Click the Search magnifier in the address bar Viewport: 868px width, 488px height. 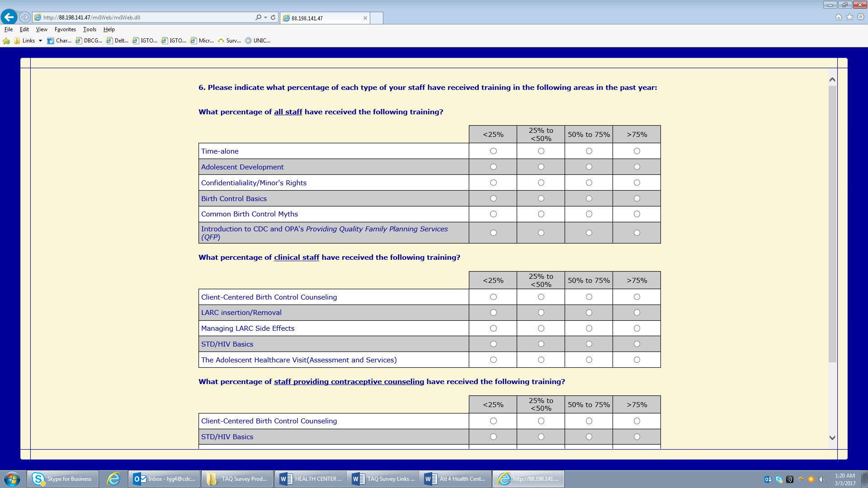point(258,17)
